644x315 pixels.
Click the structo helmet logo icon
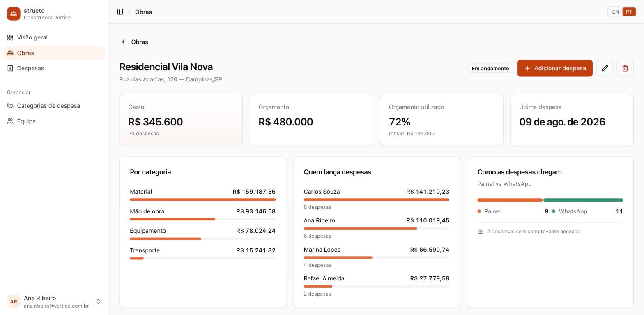14,14
